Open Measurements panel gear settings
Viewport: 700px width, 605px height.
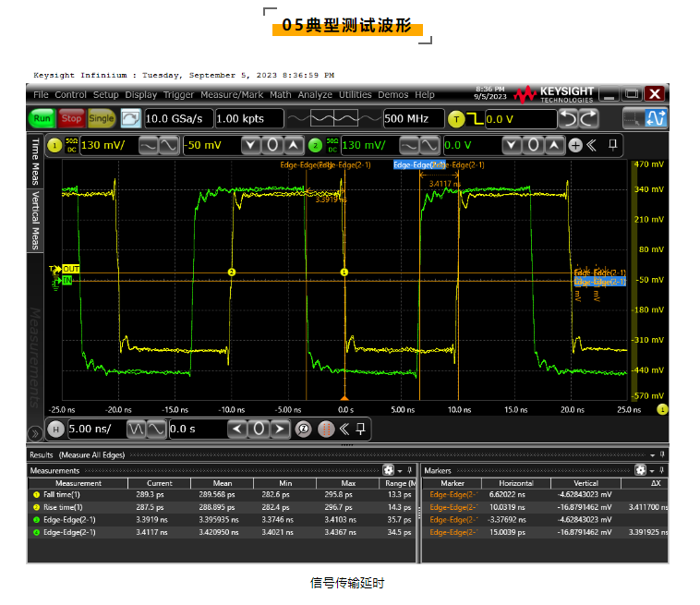(x=389, y=470)
